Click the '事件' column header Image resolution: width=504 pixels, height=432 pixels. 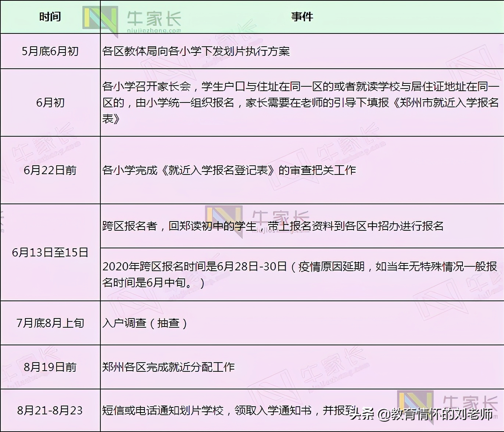(302, 17)
